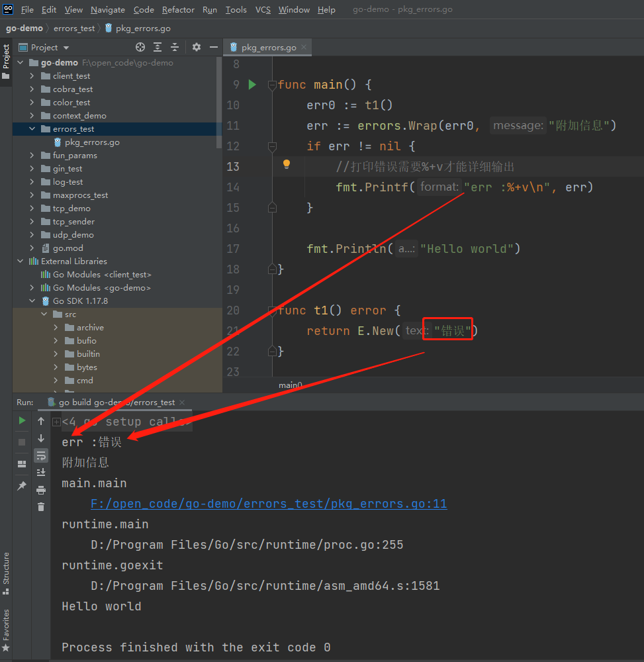Expand the gin_test folder
This screenshot has height=662, width=644.
click(x=32, y=169)
